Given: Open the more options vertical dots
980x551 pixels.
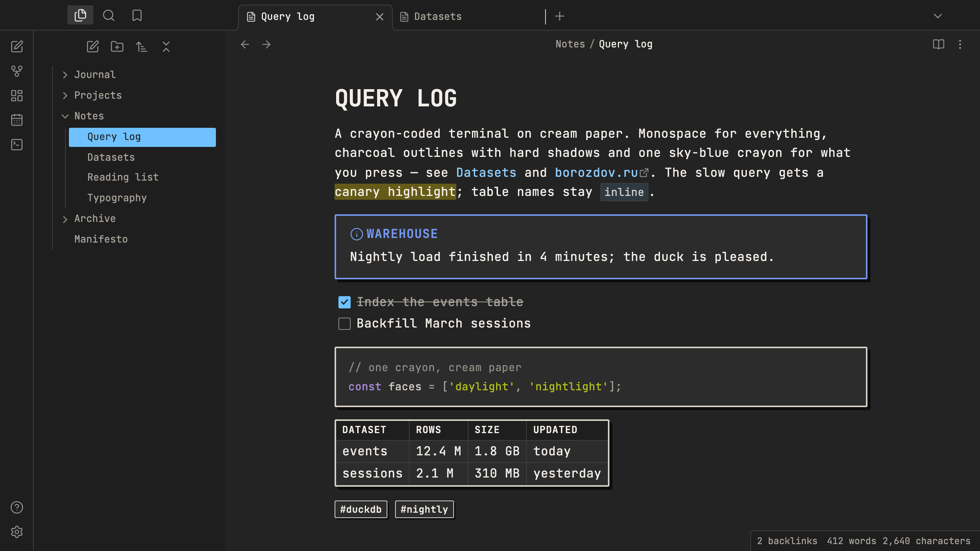Looking at the screenshot, I should point(960,44).
